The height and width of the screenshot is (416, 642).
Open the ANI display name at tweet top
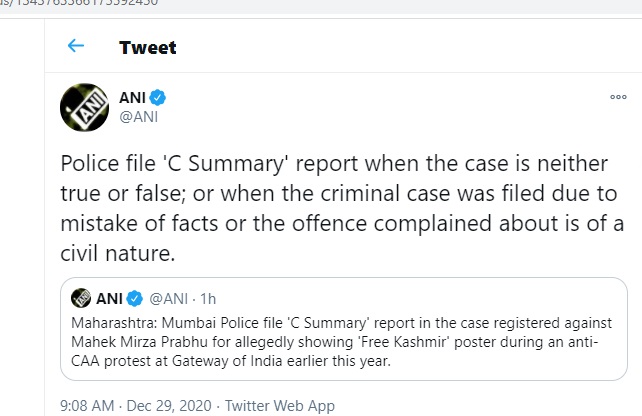(x=132, y=97)
